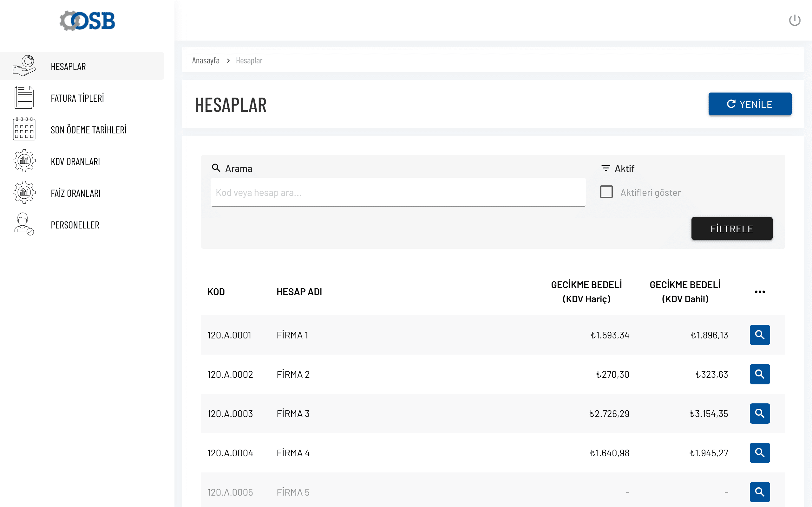This screenshot has width=812, height=507.
Task: Click the Faiz Oranları gear icon
Action: [x=24, y=192]
